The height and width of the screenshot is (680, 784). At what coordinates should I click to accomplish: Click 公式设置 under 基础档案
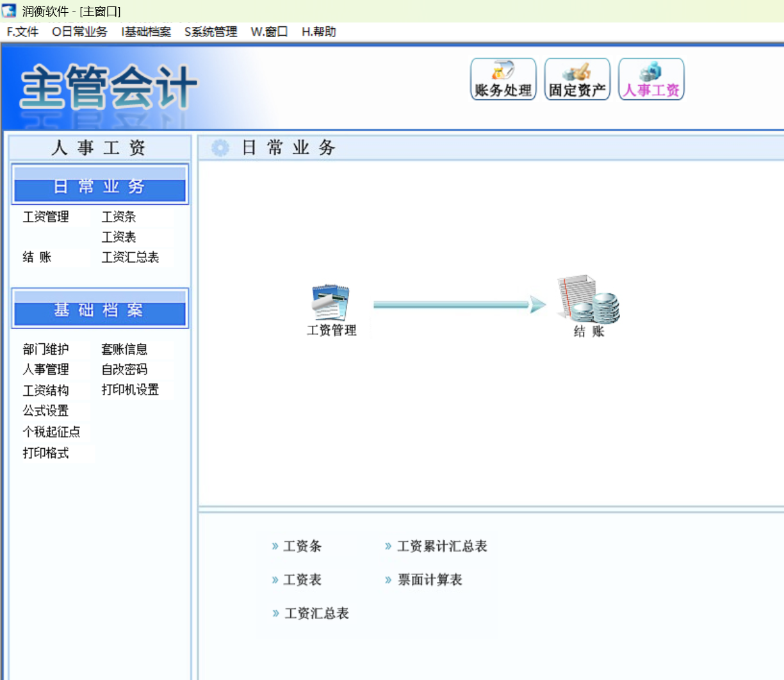click(x=45, y=411)
